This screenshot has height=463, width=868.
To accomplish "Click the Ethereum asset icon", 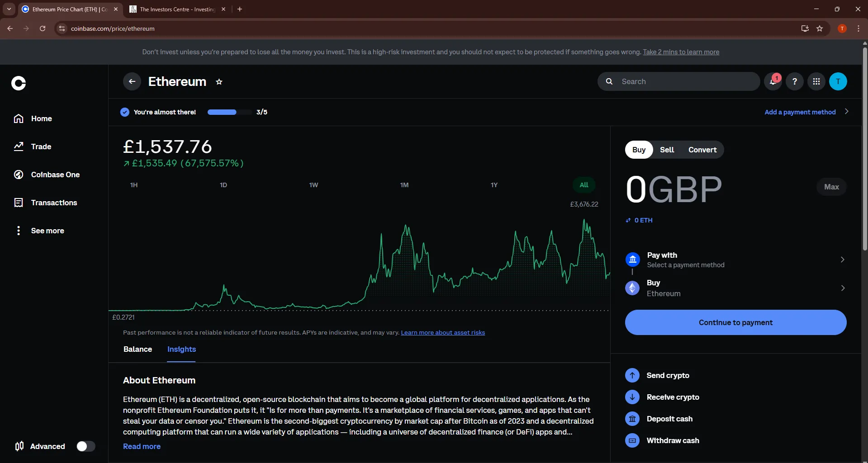I will point(632,288).
